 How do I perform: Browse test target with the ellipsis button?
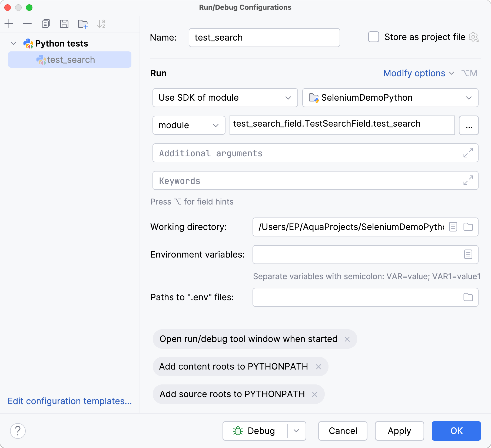[469, 125]
